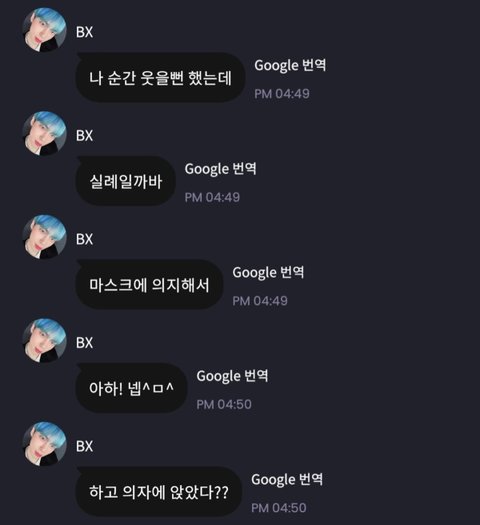Screen dimensions: 480x525
Task: Select the 아하! 넵^ㅁ^ message bubble
Action: tap(132, 388)
